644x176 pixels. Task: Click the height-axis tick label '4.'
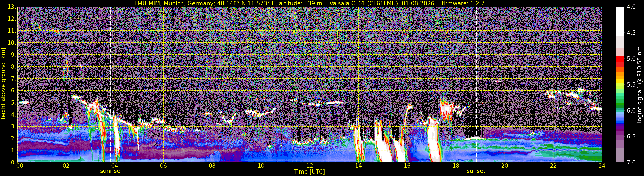[13, 115]
